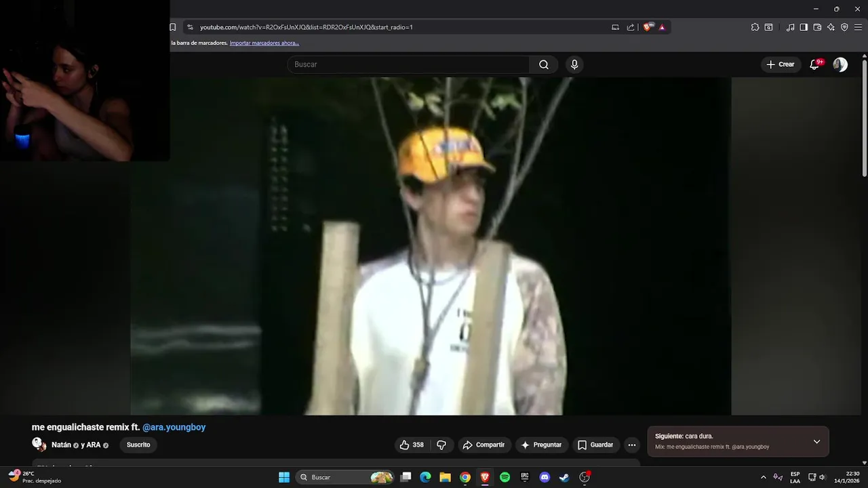Open the browser hamburger menu

[858, 27]
